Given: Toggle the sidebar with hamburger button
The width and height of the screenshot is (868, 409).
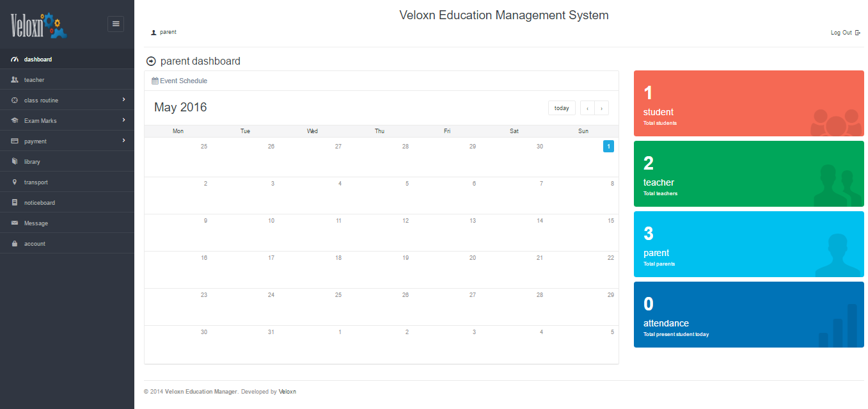Looking at the screenshot, I should click(x=116, y=24).
